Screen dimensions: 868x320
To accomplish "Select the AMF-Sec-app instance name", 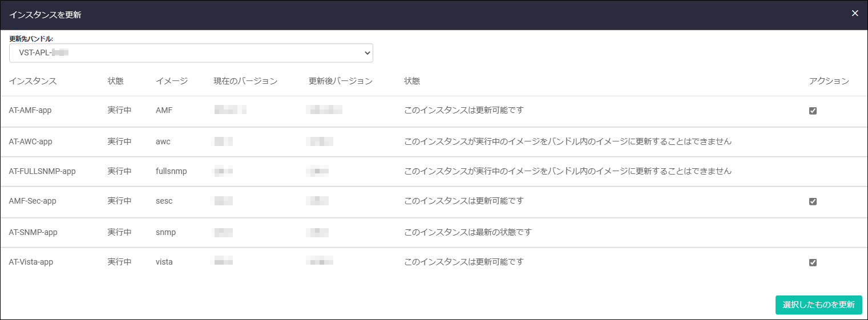I will point(33,201).
